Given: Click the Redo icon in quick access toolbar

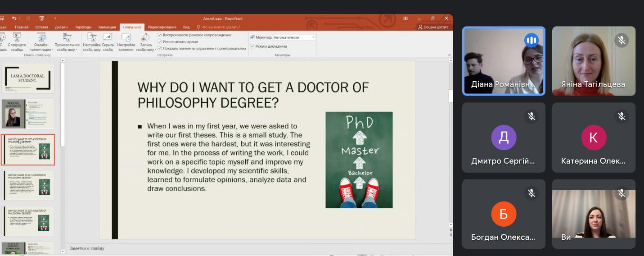Looking at the screenshot, I should pos(28,18).
